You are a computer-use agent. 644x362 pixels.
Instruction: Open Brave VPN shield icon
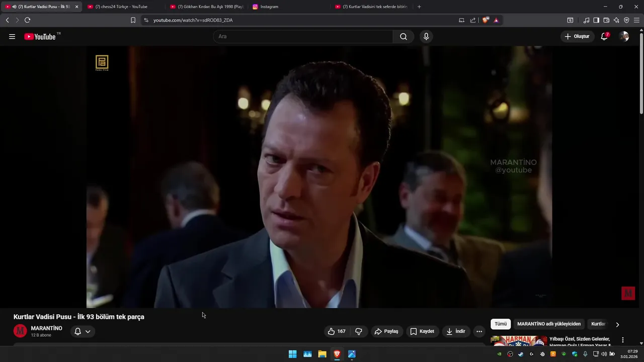point(626,20)
